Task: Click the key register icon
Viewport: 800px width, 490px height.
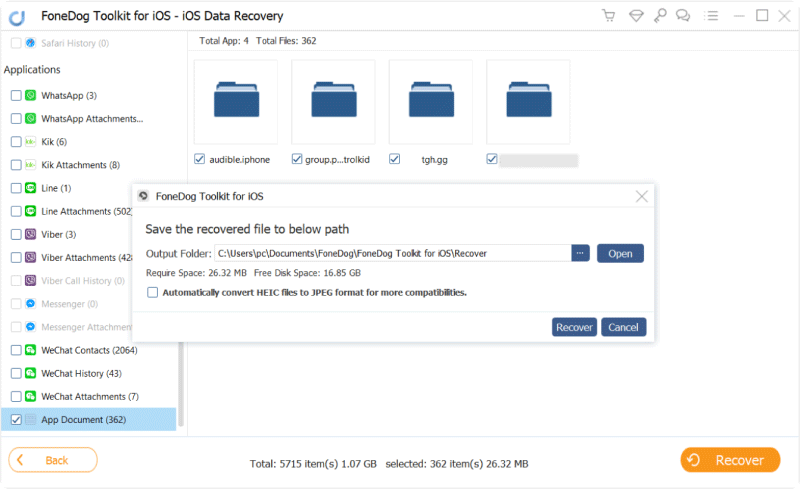Action: pos(660,16)
